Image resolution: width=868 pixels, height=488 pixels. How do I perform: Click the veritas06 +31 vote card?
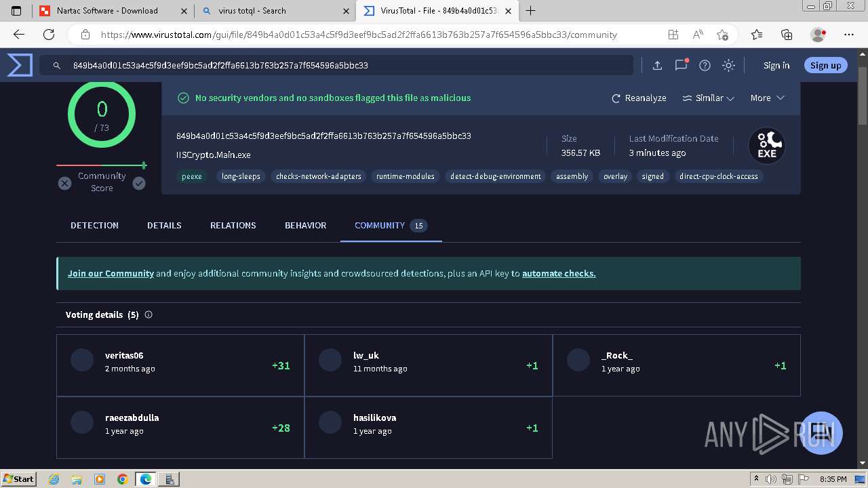(x=180, y=365)
